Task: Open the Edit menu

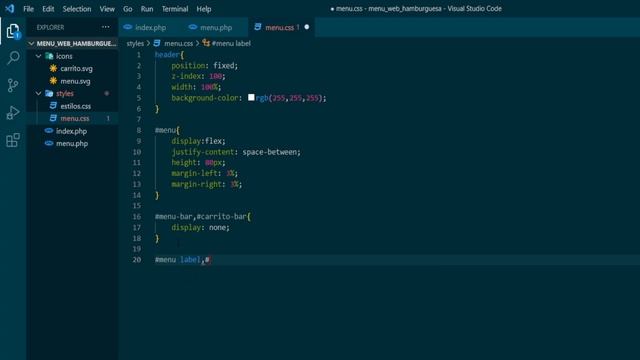Action: [48, 9]
